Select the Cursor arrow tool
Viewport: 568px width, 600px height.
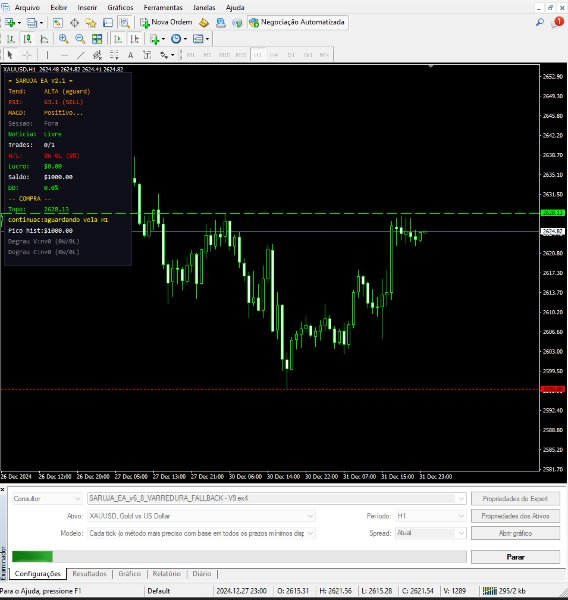10,55
